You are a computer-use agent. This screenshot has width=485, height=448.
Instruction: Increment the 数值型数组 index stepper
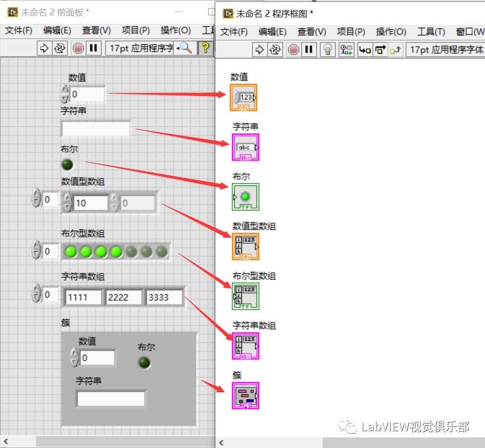pos(37,194)
